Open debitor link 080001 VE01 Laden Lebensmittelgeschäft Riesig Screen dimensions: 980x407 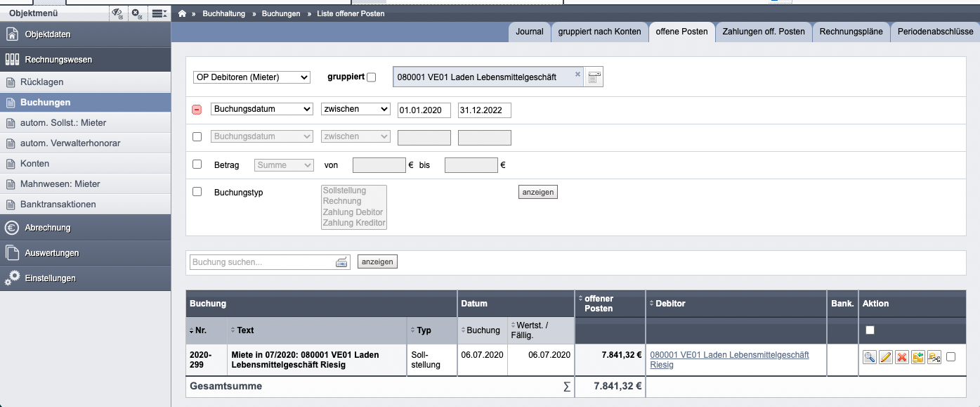(x=729, y=360)
